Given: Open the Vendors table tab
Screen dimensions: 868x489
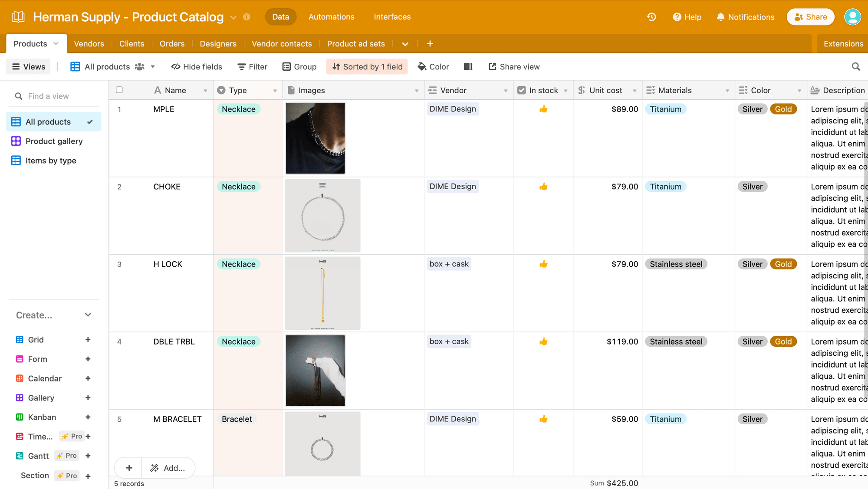Looking at the screenshot, I should coord(89,43).
